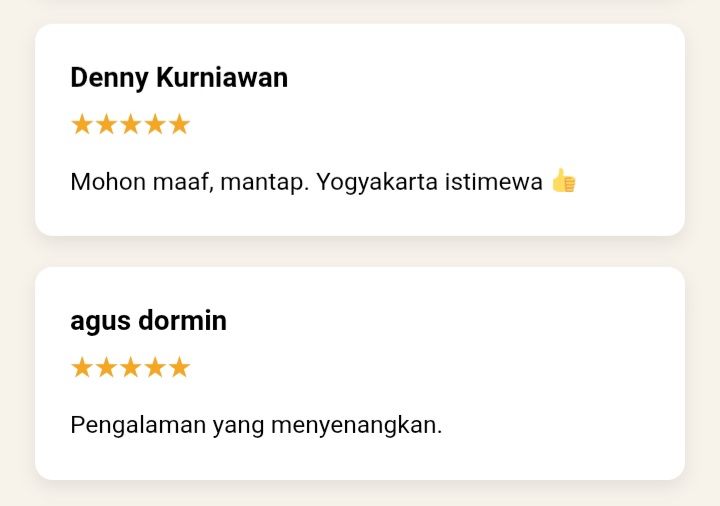Click the fifth star of Denny Kurniawan's rating
The image size is (720, 506).
tap(179, 125)
